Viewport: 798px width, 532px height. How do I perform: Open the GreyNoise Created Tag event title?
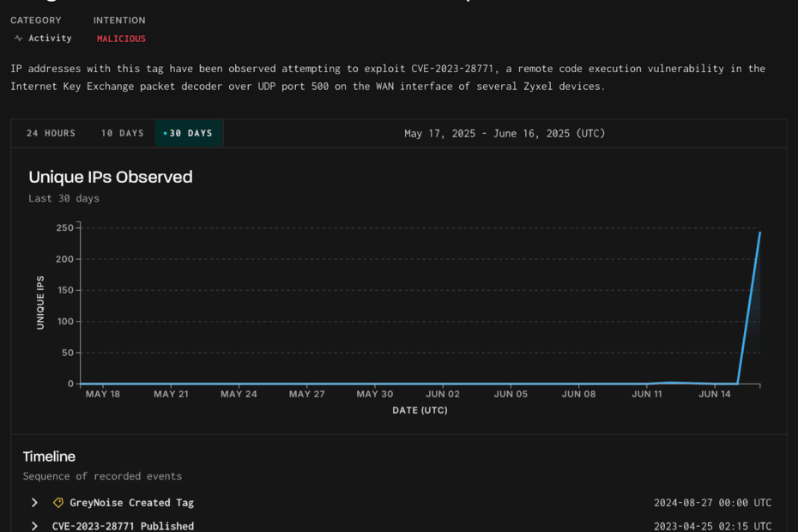click(x=131, y=503)
